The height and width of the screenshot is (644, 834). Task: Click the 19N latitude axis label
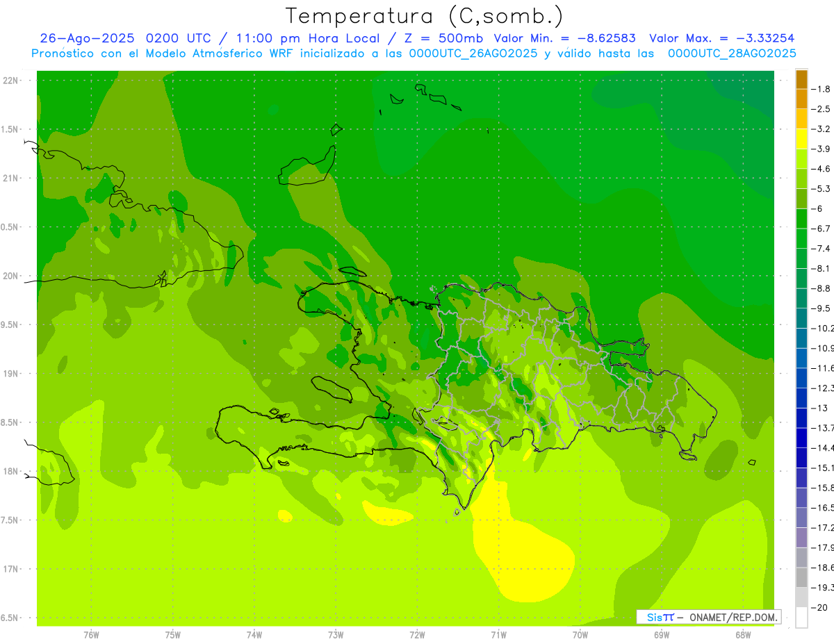point(11,374)
